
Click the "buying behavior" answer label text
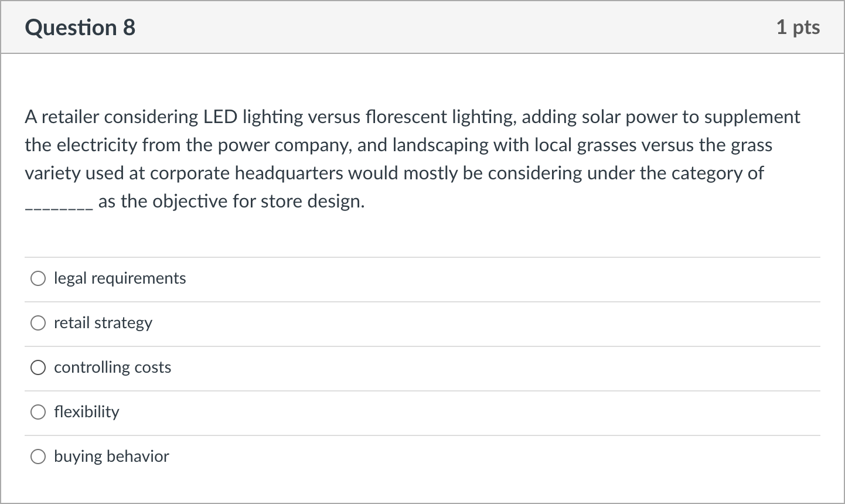(111, 457)
